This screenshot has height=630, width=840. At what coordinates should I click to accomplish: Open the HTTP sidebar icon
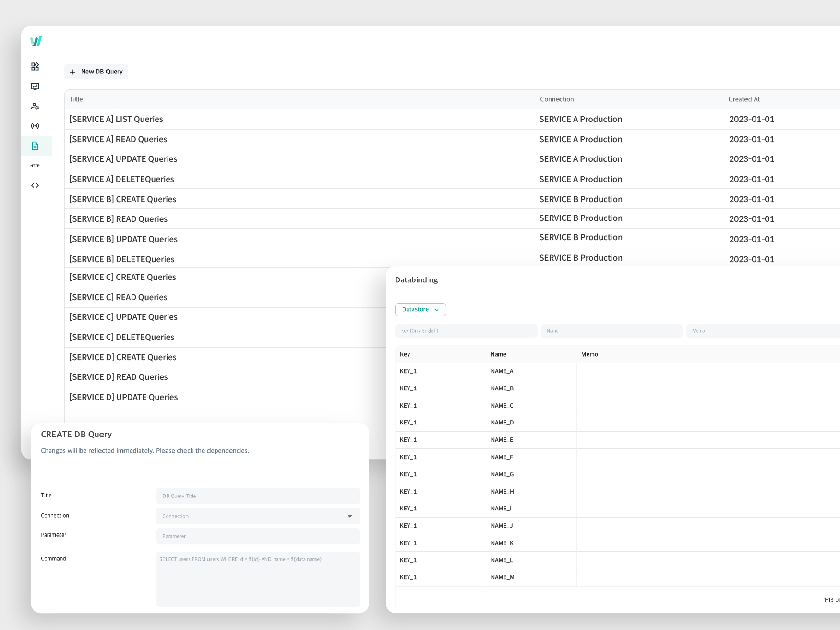pyautogui.click(x=35, y=166)
